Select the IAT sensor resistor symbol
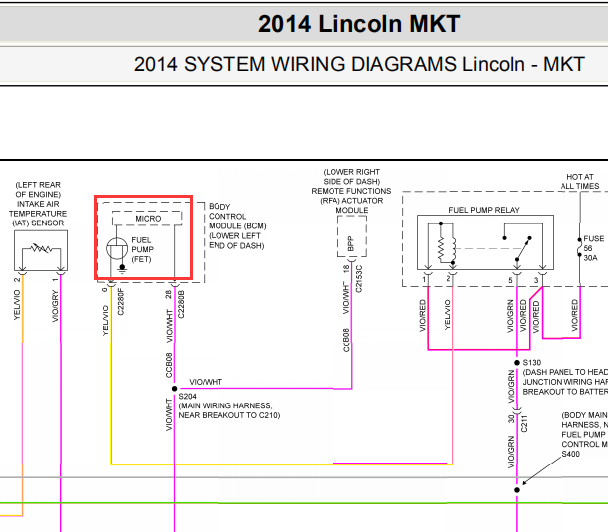Image resolution: width=608 pixels, height=532 pixels. (41, 247)
